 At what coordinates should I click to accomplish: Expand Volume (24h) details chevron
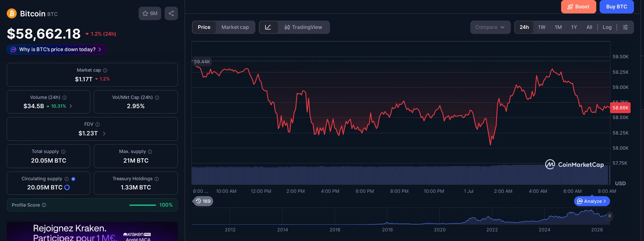tap(71, 106)
